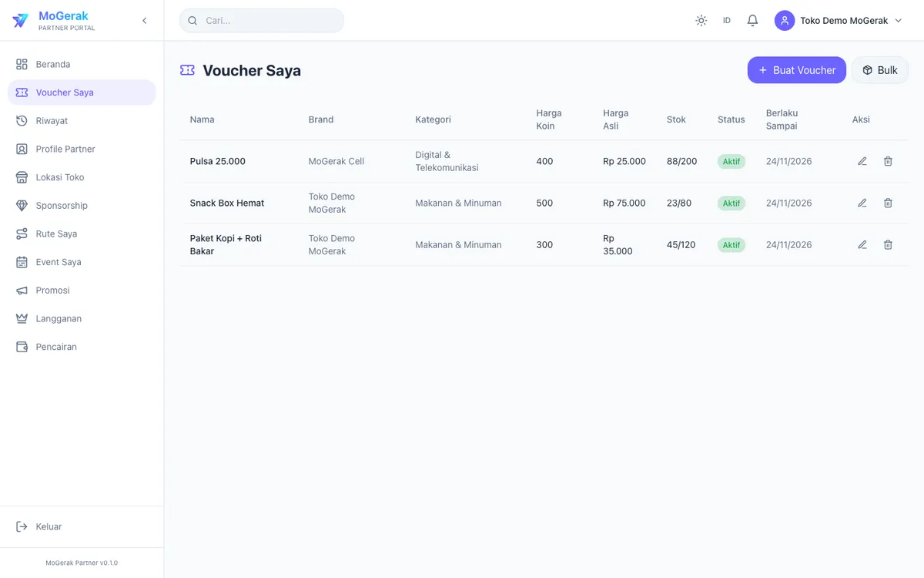Click the 45/120 stock value
This screenshot has width=924, height=578.
pos(681,244)
